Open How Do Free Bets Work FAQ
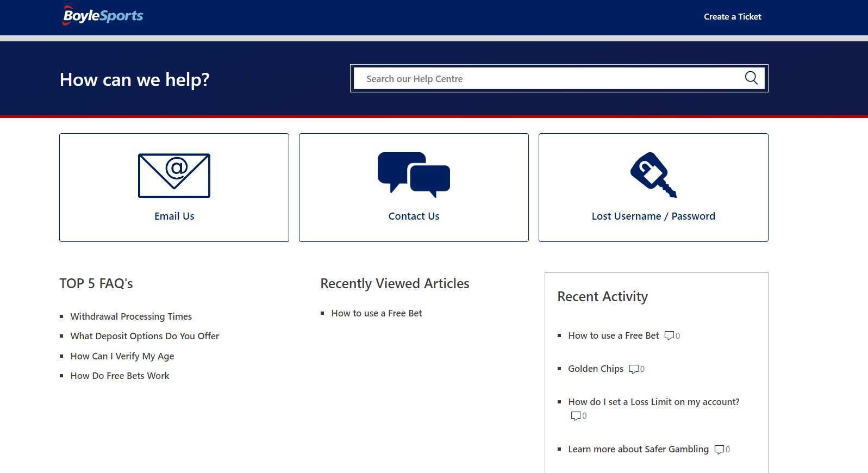Viewport: 868px width, 473px height. [120, 376]
